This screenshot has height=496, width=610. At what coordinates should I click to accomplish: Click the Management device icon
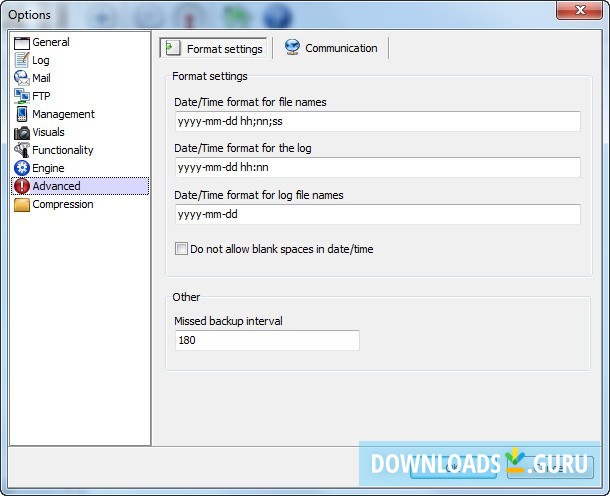pyautogui.click(x=22, y=114)
